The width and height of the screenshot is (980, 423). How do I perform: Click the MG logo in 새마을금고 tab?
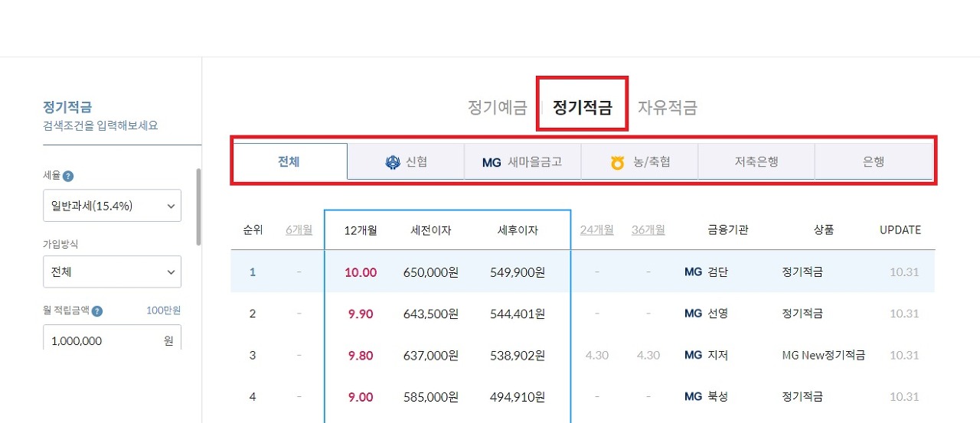point(492,162)
